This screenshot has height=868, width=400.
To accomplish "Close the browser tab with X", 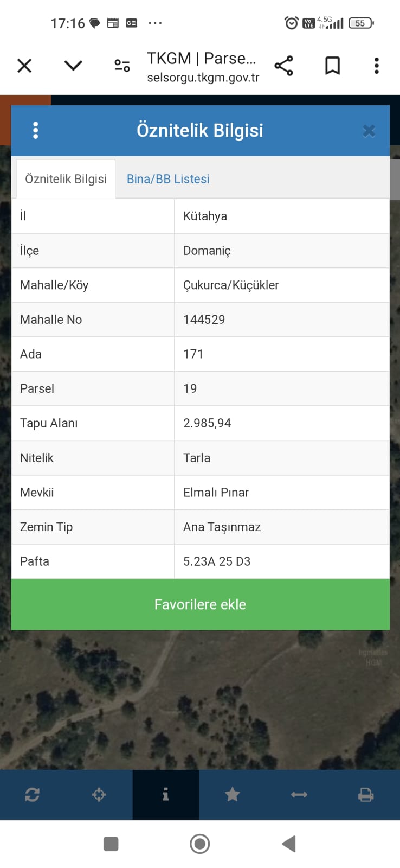I will tap(24, 66).
